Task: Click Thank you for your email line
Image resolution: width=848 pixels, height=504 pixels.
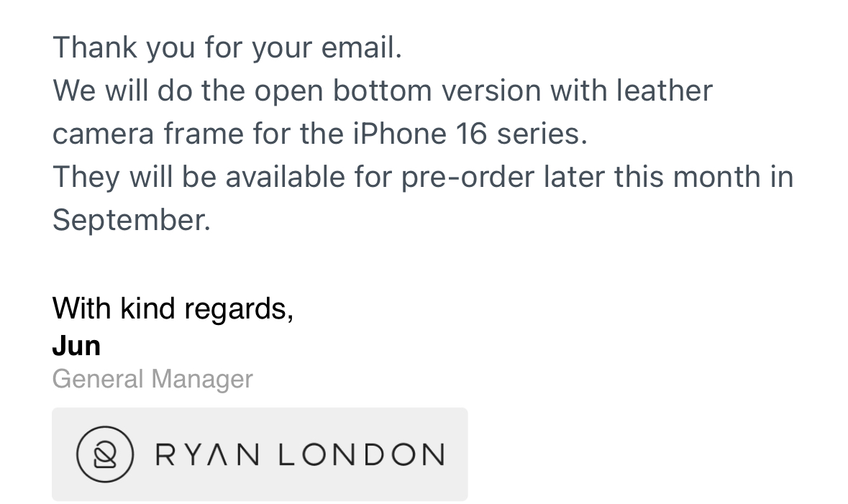Action: pyautogui.click(x=227, y=47)
